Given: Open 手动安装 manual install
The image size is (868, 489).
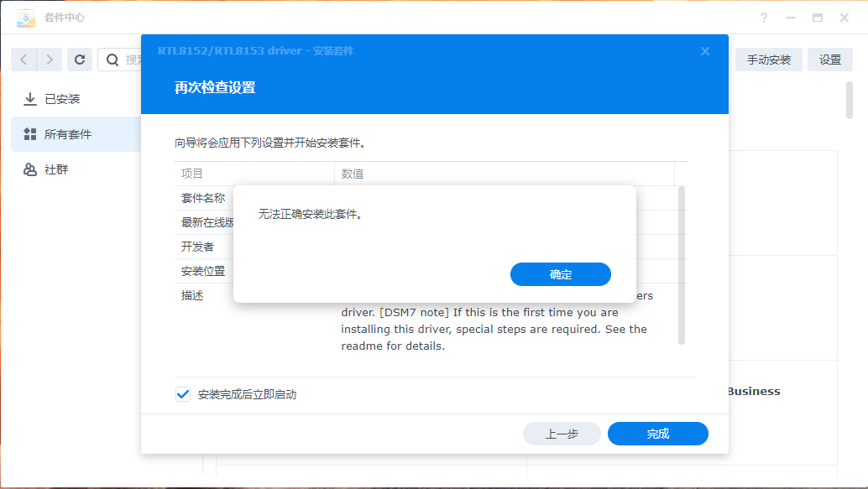Looking at the screenshot, I should [768, 60].
